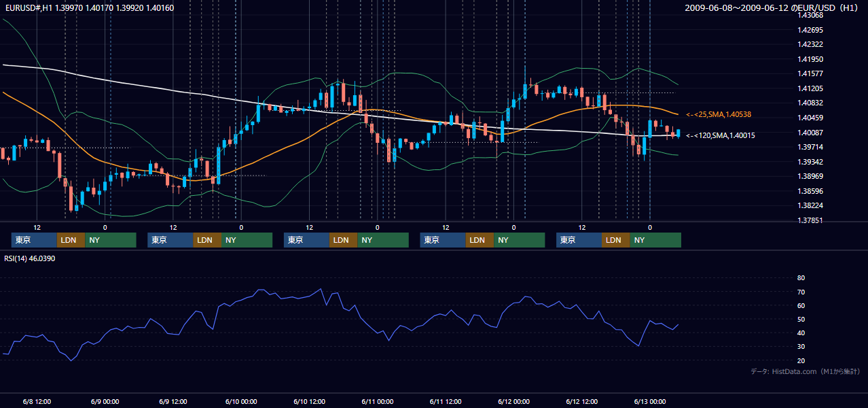Select the LDN session block for 6/11

tap(480, 240)
